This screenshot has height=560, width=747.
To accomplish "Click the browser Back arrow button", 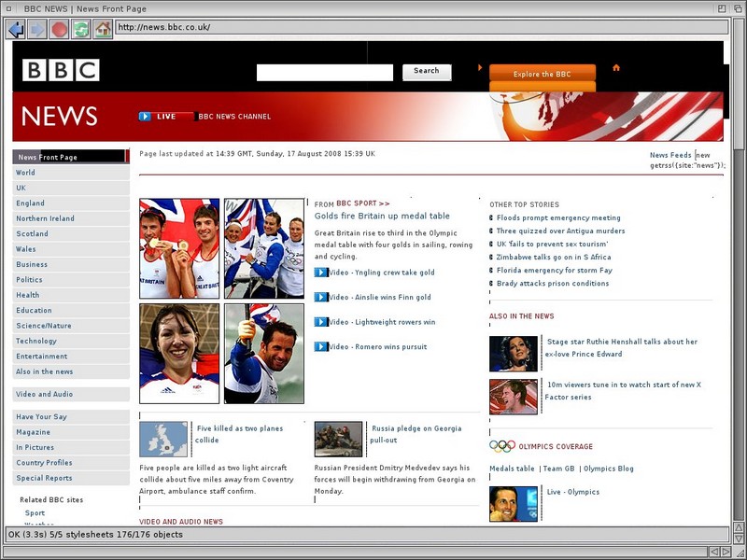I will 16,29.
